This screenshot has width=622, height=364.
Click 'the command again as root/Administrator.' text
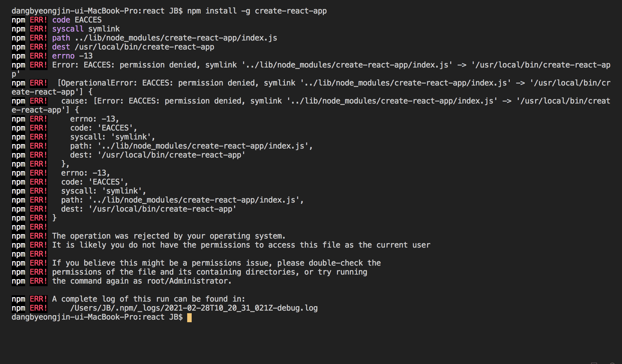point(142,281)
